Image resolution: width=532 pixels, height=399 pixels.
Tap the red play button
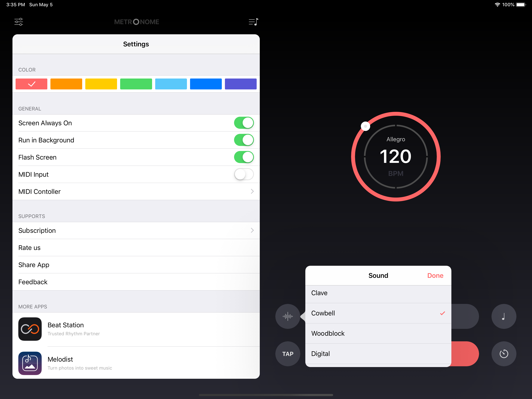tap(465, 354)
